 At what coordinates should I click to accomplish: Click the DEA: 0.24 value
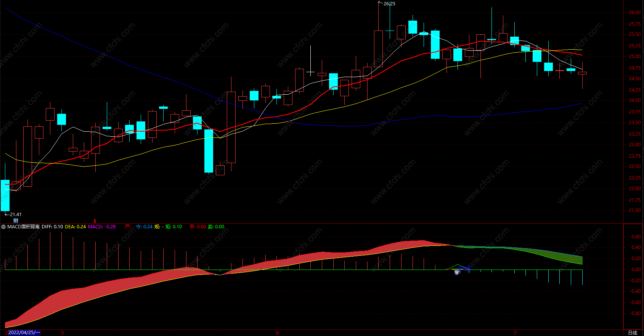[x=75, y=227]
